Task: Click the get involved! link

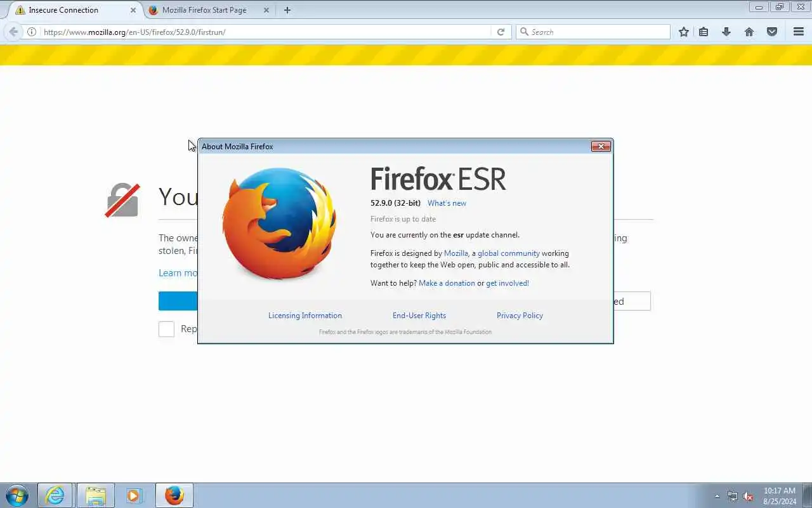Action: 507,283
